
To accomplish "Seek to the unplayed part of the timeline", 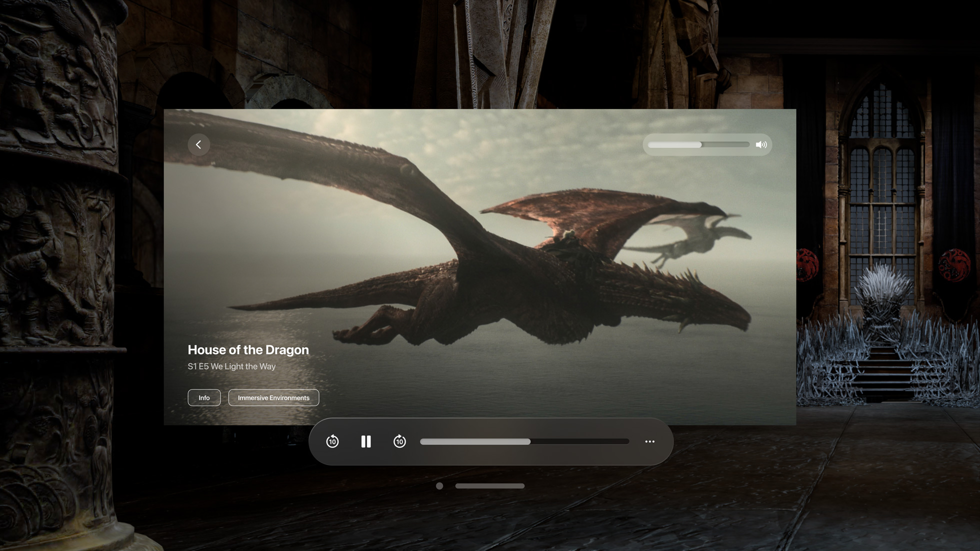I will [580, 441].
